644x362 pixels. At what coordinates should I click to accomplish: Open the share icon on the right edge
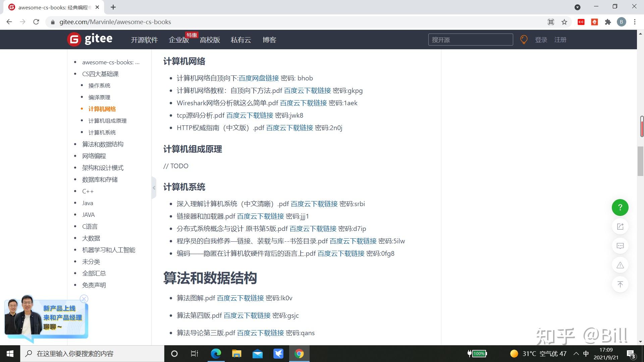click(x=620, y=226)
